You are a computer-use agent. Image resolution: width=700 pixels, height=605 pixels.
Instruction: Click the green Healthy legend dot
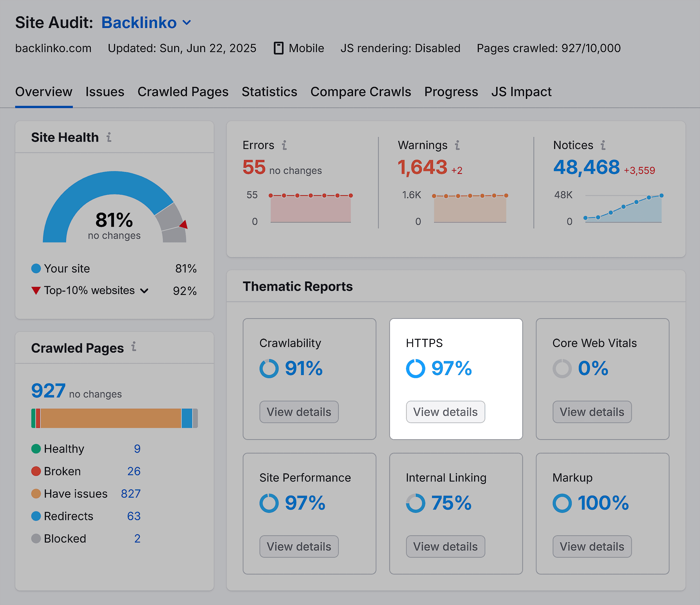pos(36,449)
